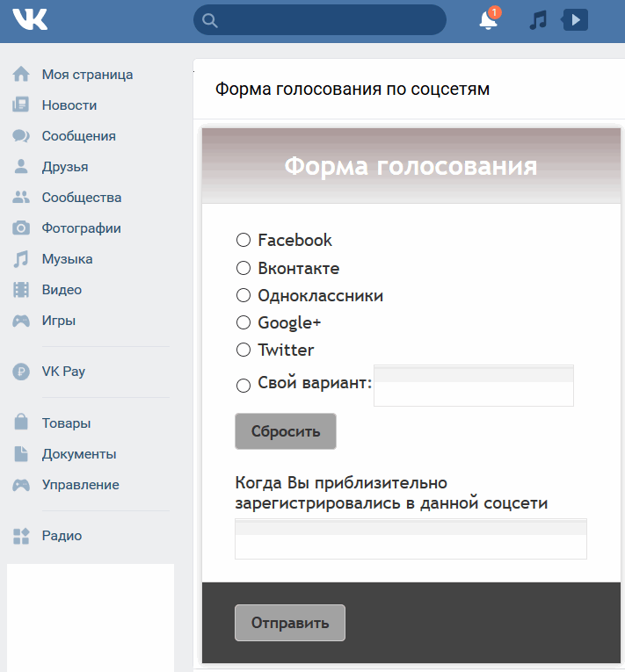Open the music note icon in header
625x672 pixels.
click(x=538, y=20)
